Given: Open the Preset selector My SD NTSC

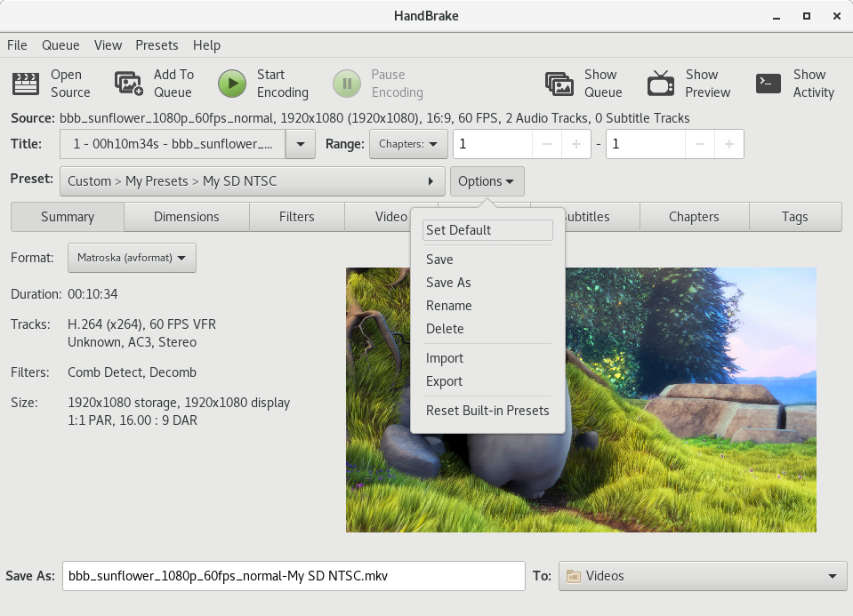Looking at the screenshot, I should click(253, 181).
